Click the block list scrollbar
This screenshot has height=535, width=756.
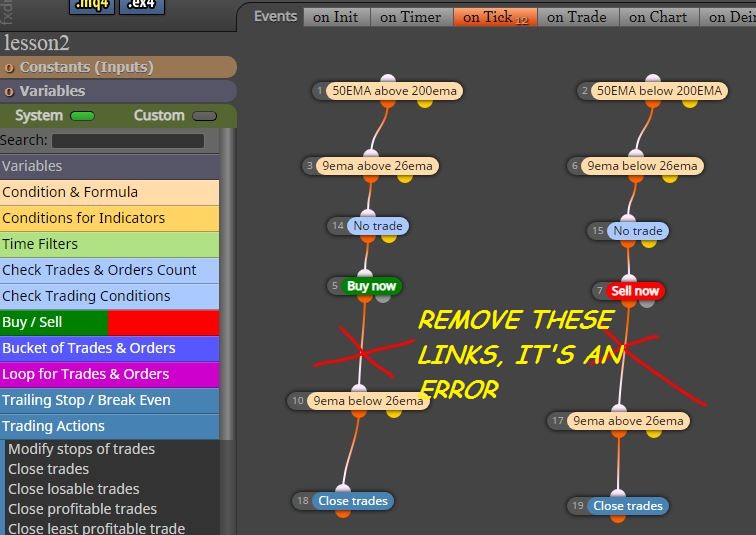(227, 284)
